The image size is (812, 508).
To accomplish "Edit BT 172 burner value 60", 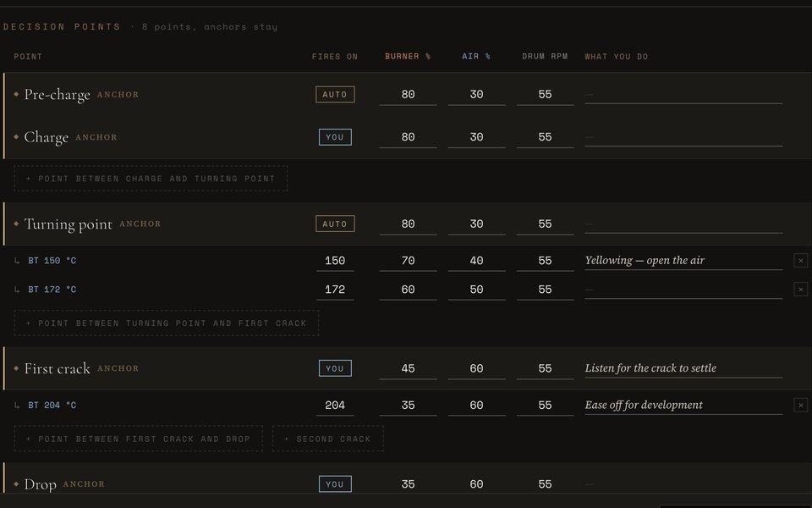I will 408,290.
